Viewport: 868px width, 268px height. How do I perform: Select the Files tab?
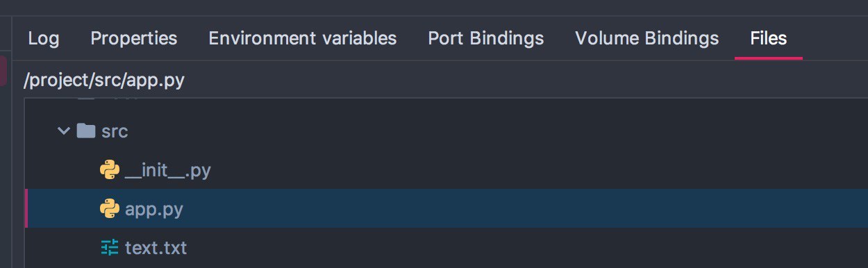click(769, 38)
